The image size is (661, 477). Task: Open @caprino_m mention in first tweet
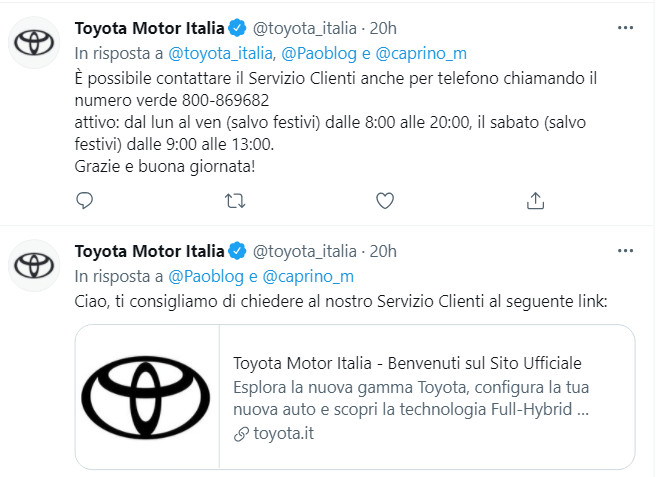(x=421, y=53)
